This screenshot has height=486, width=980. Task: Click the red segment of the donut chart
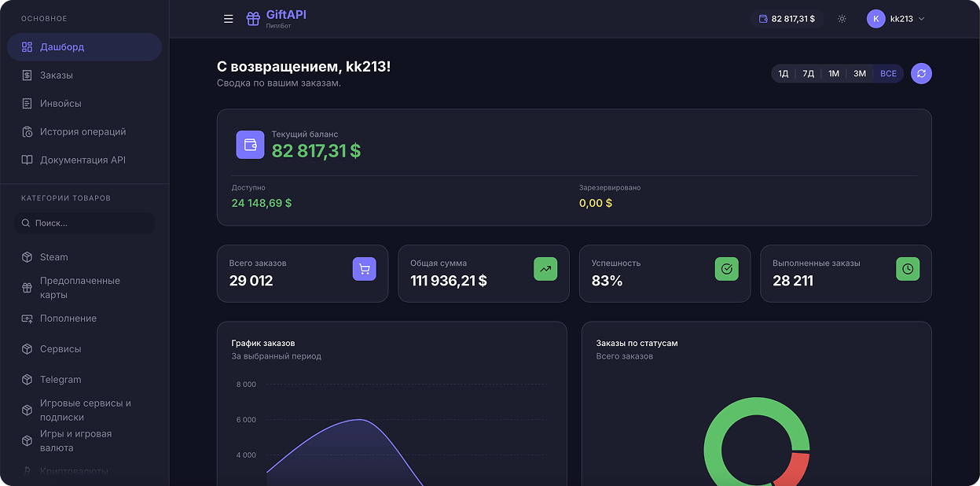pyautogui.click(x=794, y=472)
